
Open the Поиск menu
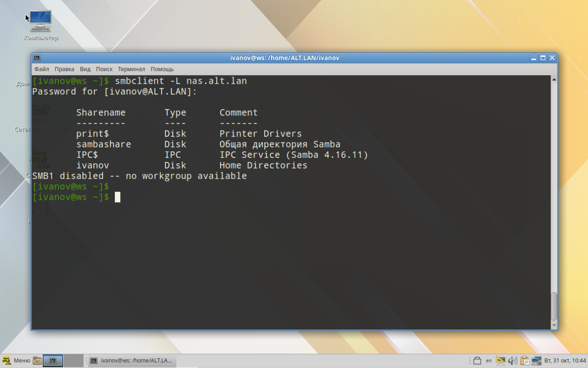[x=104, y=69]
